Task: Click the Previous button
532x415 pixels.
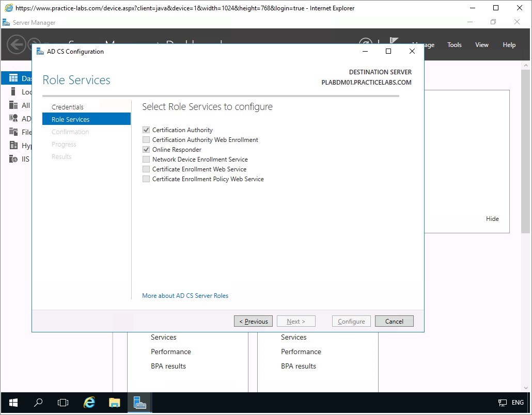Action: [x=254, y=321]
